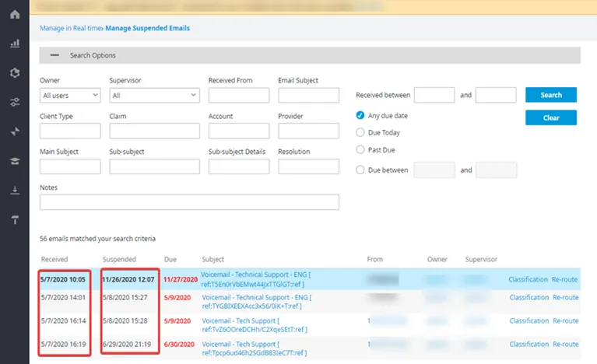Open the sliders configuration sidebar icon
The height and width of the screenshot is (364, 597).
(15, 102)
